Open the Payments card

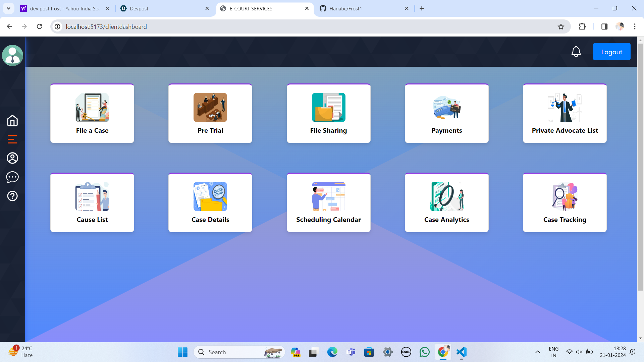(x=446, y=114)
